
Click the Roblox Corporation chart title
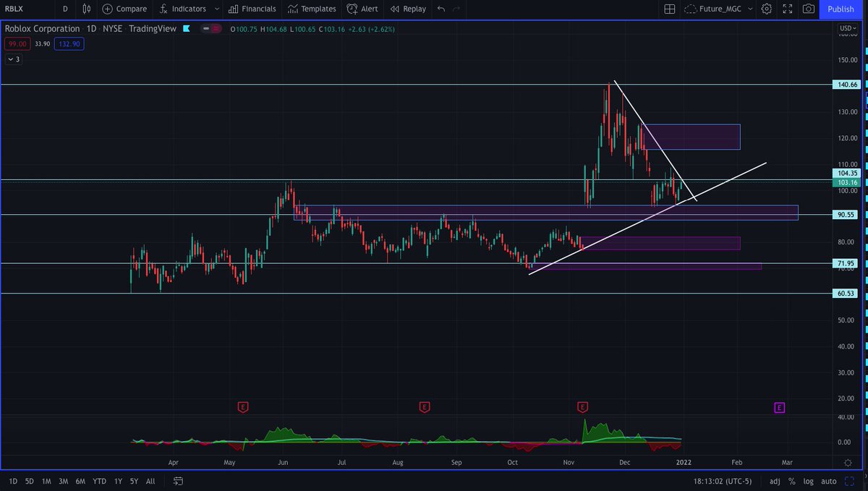pyautogui.click(x=42, y=29)
